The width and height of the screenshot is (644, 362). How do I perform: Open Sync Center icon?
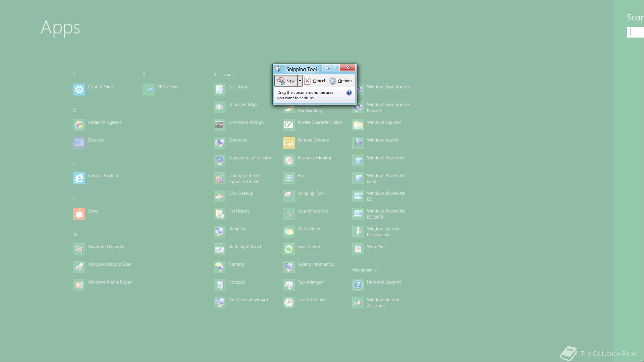289,249
